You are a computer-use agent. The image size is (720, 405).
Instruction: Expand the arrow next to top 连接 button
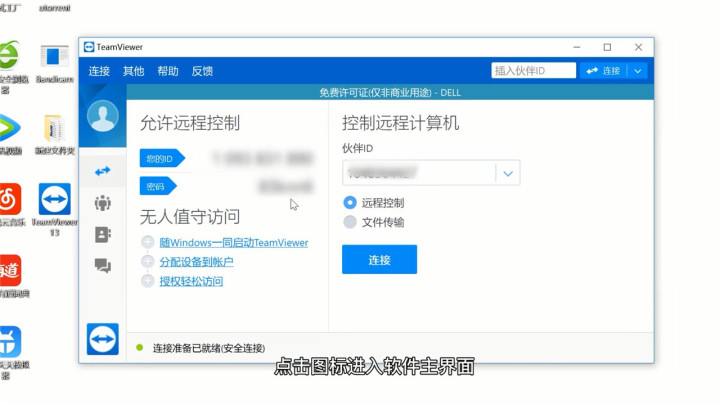point(637,71)
